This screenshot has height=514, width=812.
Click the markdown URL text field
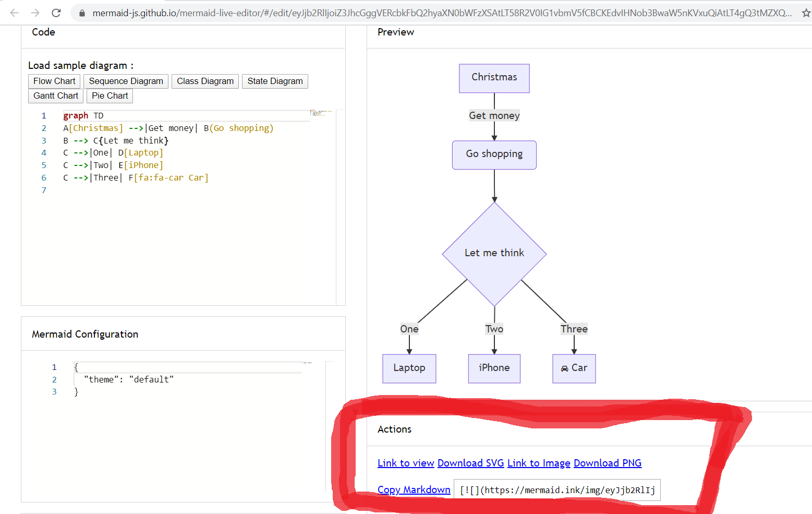click(x=557, y=490)
